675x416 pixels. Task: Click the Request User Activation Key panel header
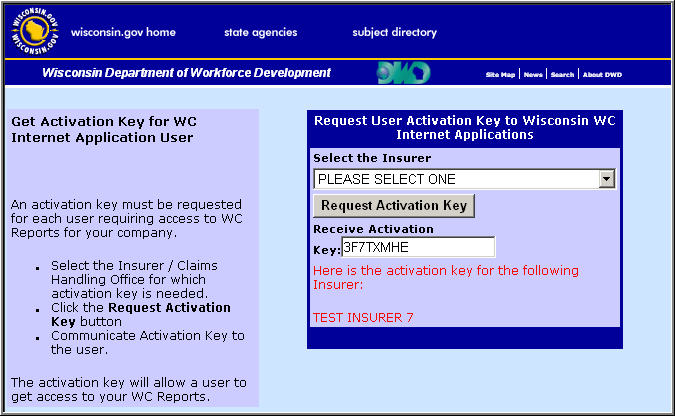tap(465, 127)
